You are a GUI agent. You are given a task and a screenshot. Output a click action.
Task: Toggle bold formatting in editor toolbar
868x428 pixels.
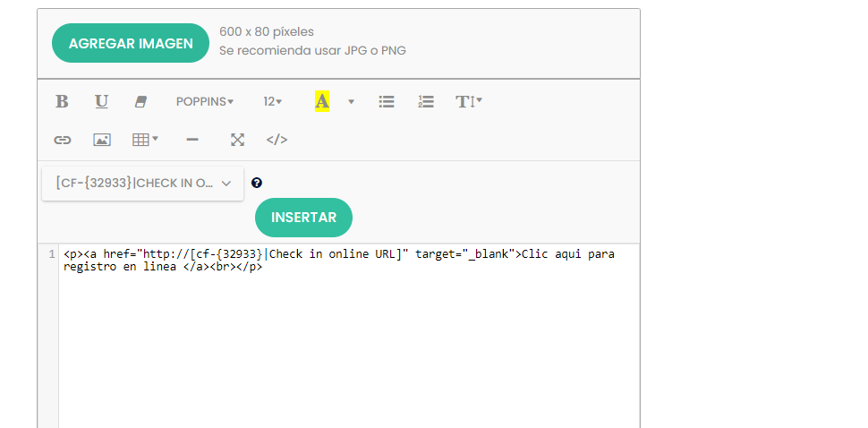(62, 102)
